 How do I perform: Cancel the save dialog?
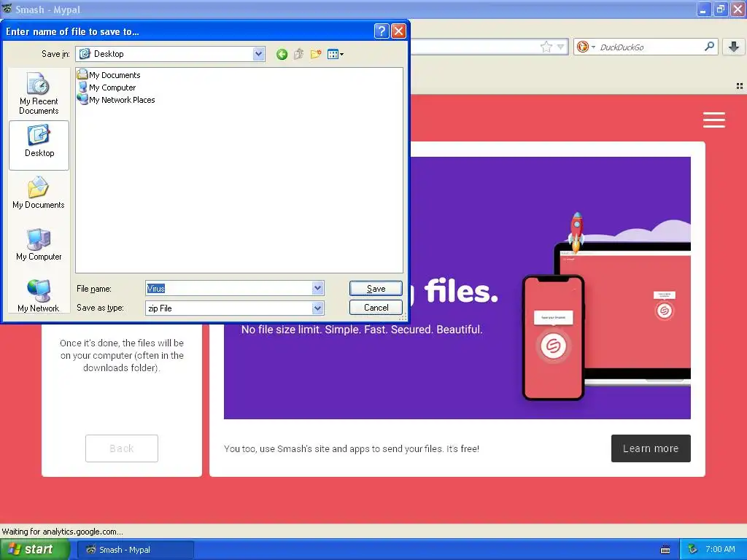376,308
